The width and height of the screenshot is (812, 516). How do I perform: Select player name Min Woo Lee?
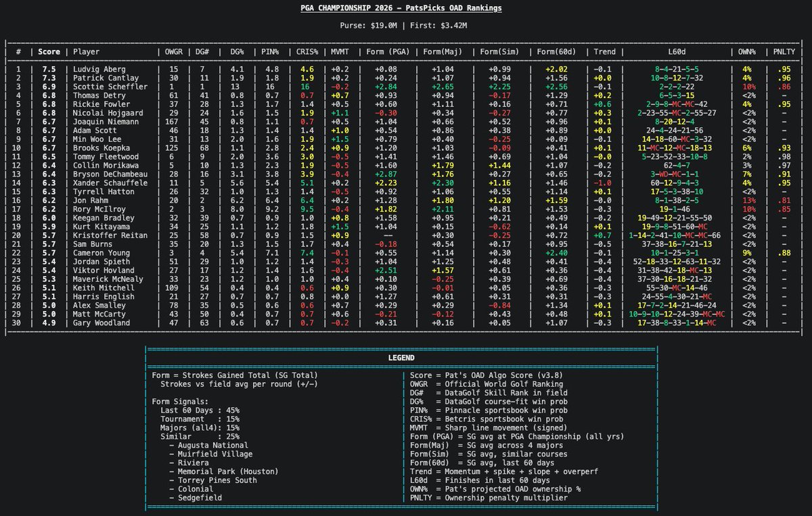[98, 139]
